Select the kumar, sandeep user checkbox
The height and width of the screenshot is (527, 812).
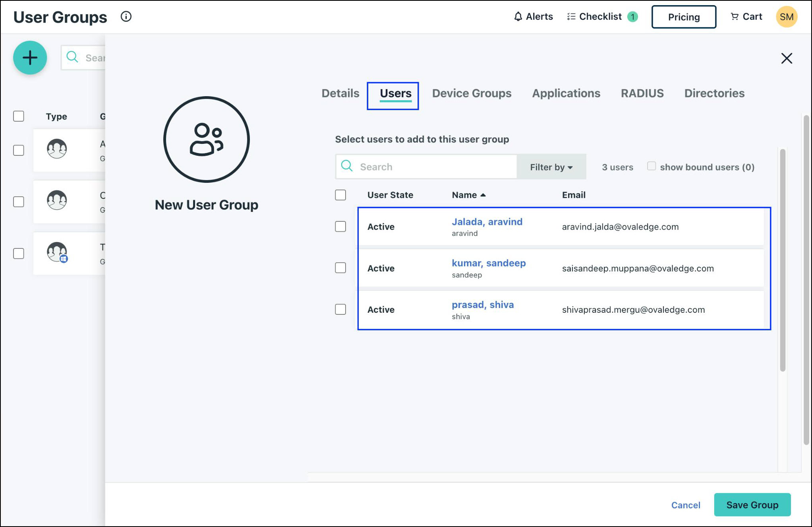click(x=340, y=268)
